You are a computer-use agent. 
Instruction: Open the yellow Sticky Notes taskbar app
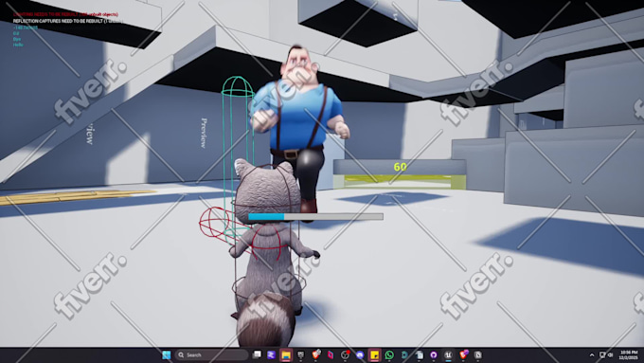point(375,354)
